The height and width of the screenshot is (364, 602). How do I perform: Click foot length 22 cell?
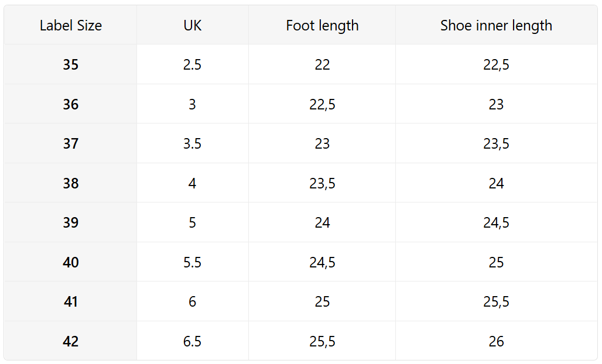tap(322, 65)
